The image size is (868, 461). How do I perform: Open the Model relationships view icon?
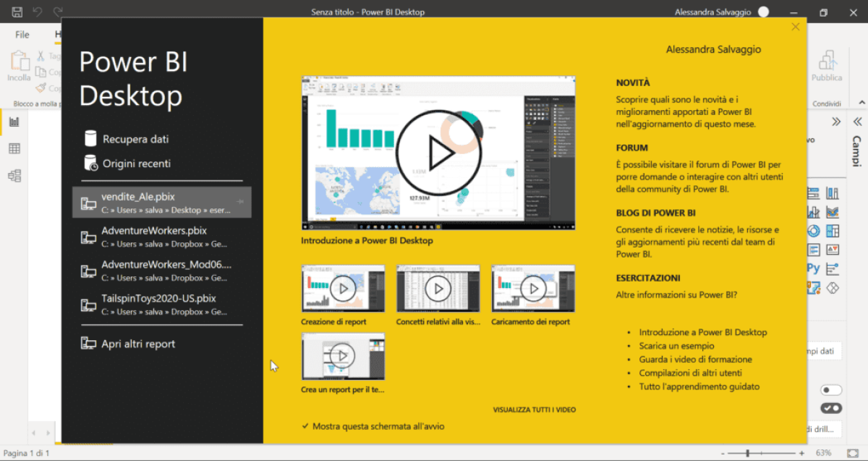pos(14,175)
